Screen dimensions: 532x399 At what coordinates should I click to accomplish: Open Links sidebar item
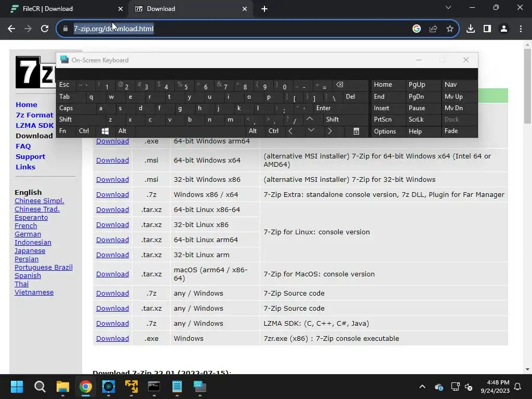(25, 167)
